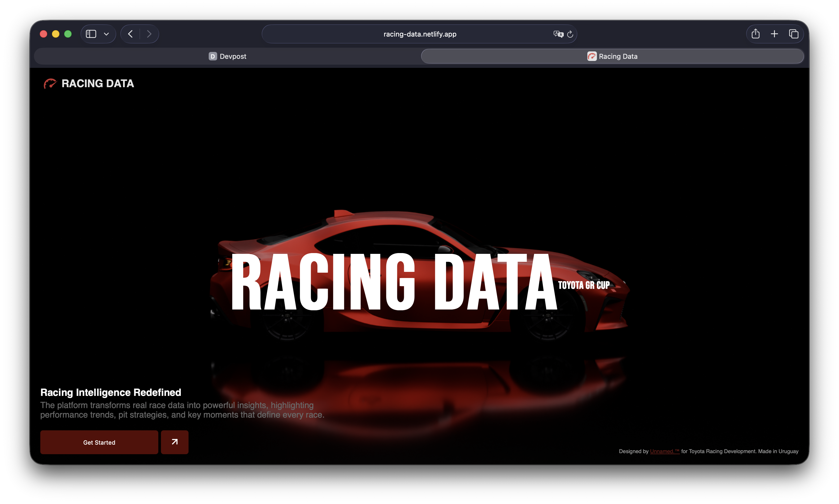Click the diagonal arrow button beside Get Started
The height and width of the screenshot is (504, 839).
point(175,442)
